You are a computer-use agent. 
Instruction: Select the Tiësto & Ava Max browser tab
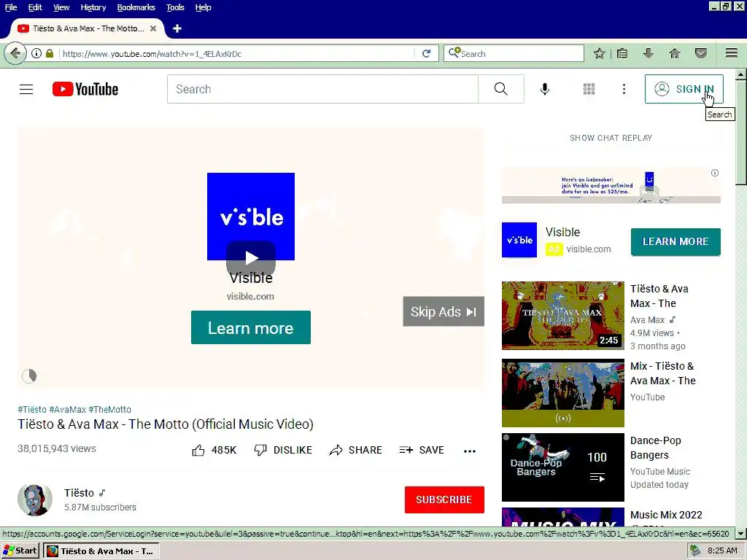pos(86,28)
